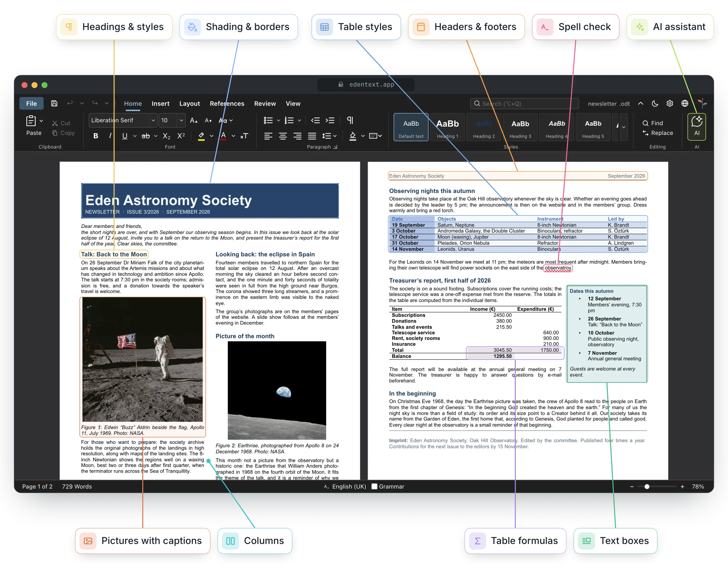Image resolution: width=728 pixels, height=568 pixels.
Task: Open the Paragraph dialog launcher arrow
Action: [x=335, y=147]
